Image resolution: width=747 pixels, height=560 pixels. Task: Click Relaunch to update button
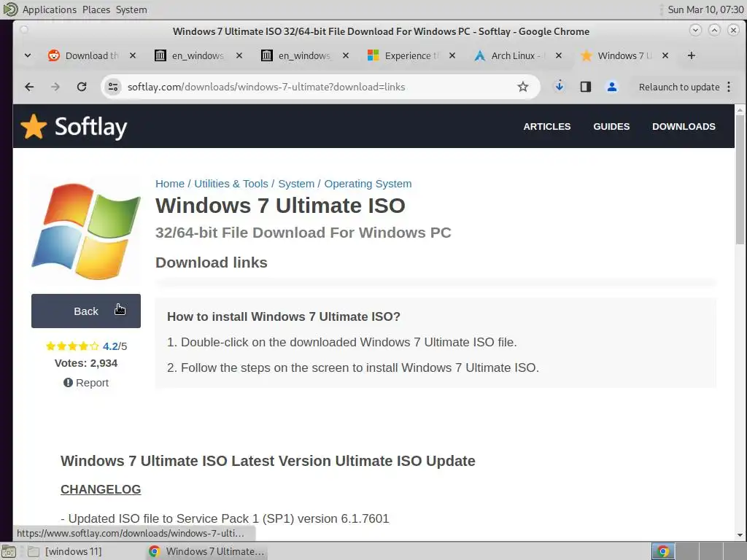point(679,87)
